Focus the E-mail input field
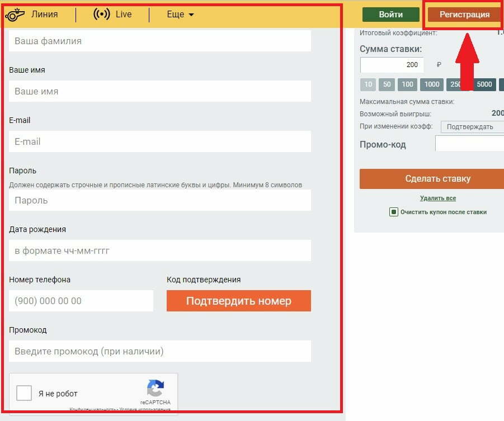 [159, 141]
